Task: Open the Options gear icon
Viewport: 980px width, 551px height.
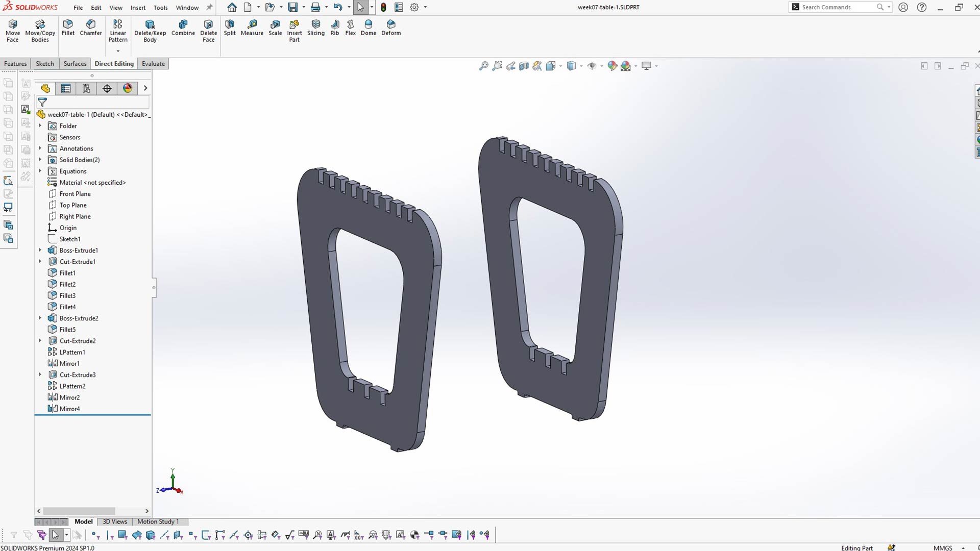Action: pyautogui.click(x=414, y=7)
